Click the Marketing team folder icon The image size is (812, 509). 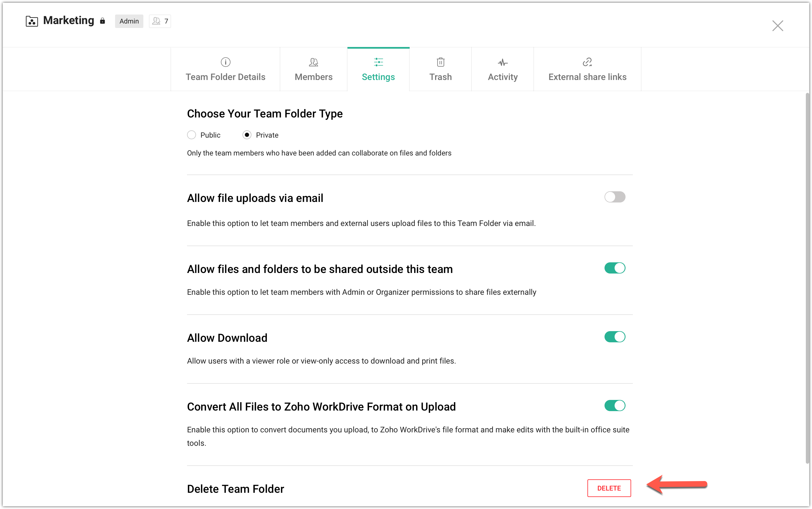click(x=32, y=21)
